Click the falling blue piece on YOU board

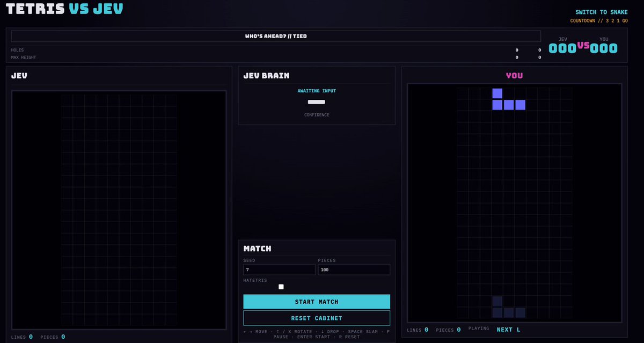click(x=509, y=99)
